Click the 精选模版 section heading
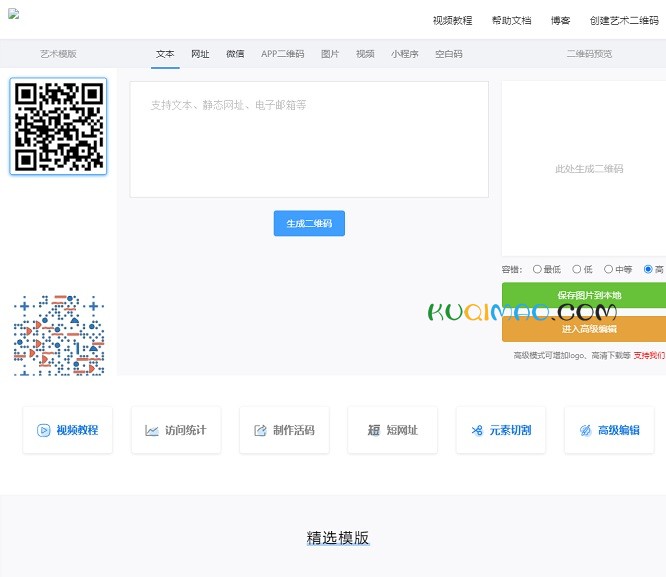 tap(338, 538)
